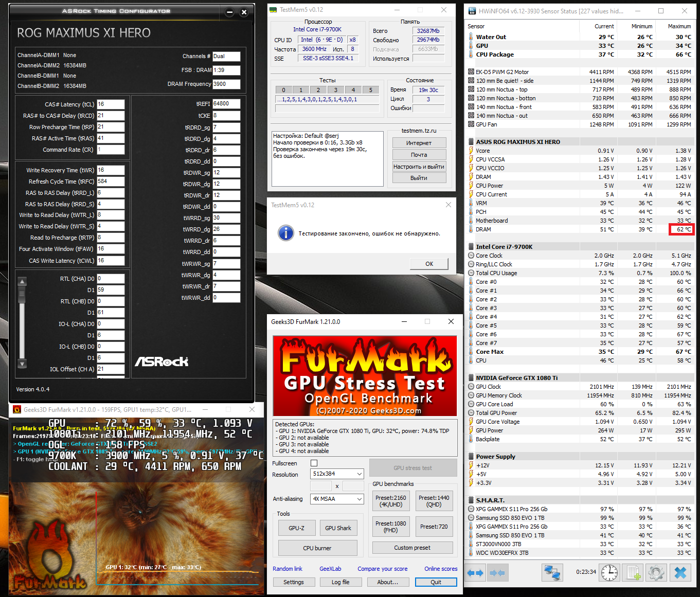Open FurMark Settings button
Image resolution: width=700 pixels, height=597 pixels.
[294, 582]
